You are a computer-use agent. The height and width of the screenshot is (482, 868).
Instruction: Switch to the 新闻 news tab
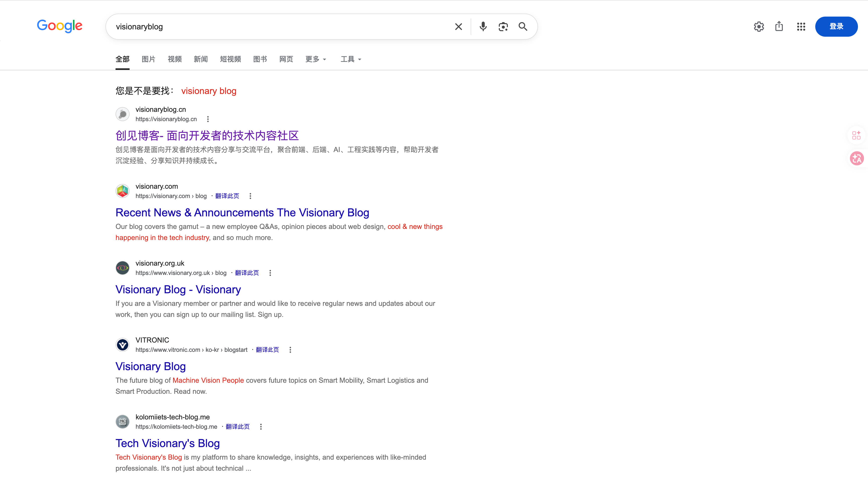201,59
